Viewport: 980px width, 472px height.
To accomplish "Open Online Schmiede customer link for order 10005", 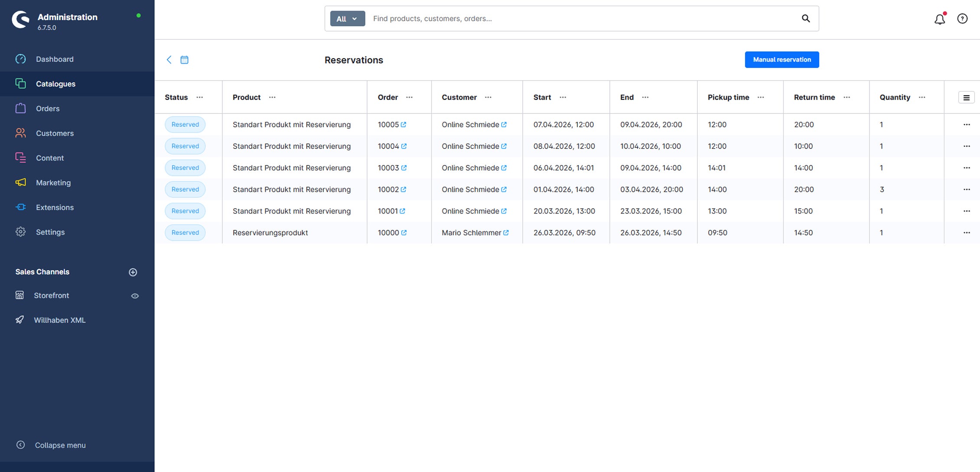I will pos(504,124).
